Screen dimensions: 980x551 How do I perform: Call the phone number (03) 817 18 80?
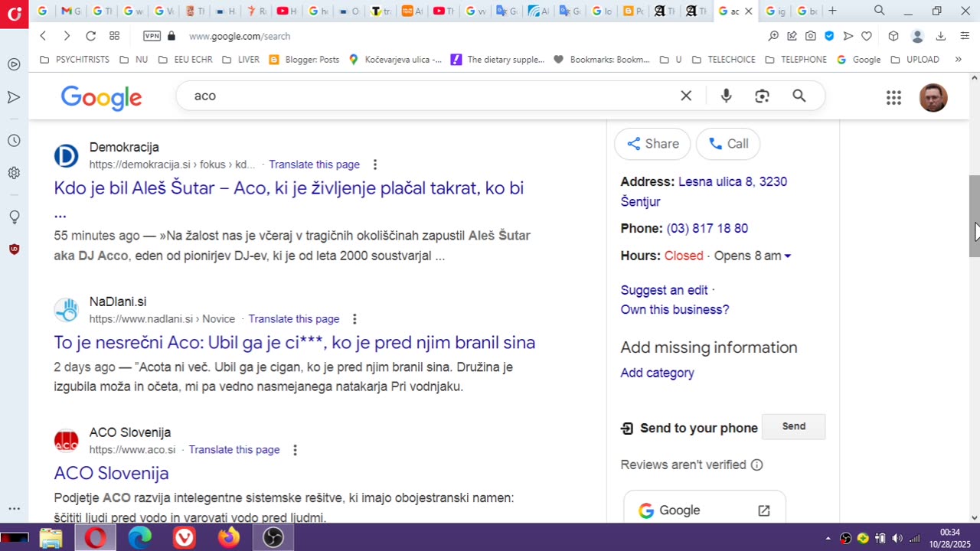707,228
